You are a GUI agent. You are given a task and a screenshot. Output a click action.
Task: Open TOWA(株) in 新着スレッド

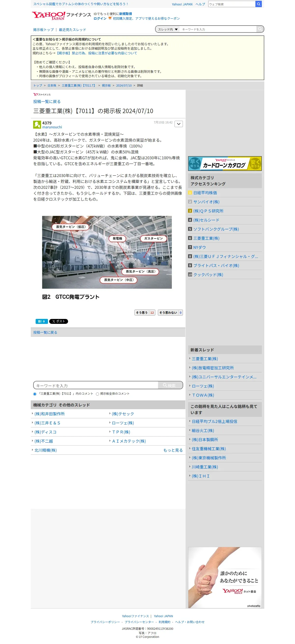coord(203,395)
